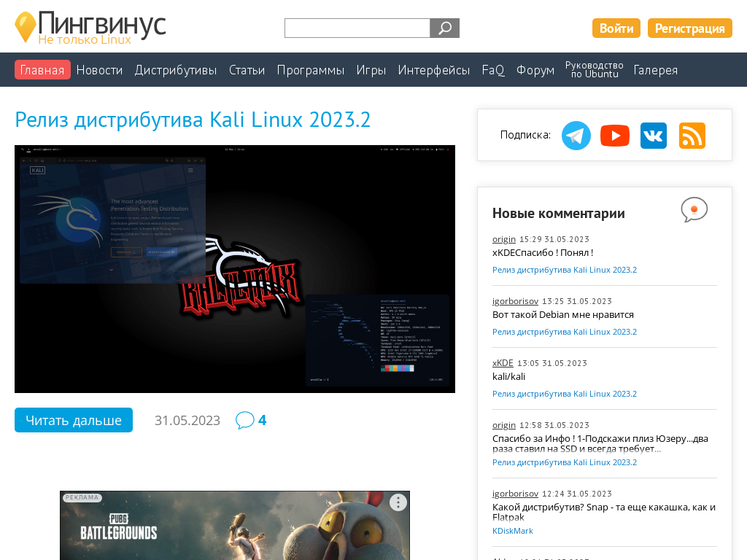Click the timestamp 12:24 31.05.2023
Viewport: 747px width, 560px height.
[577, 494]
